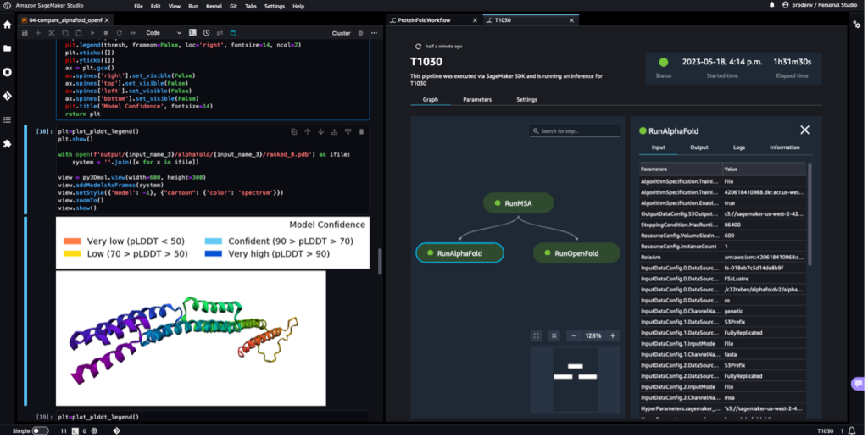Interrupt the kernel with stop icon
868x438 pixels.
pyautogui.click(x=106, y=33)
